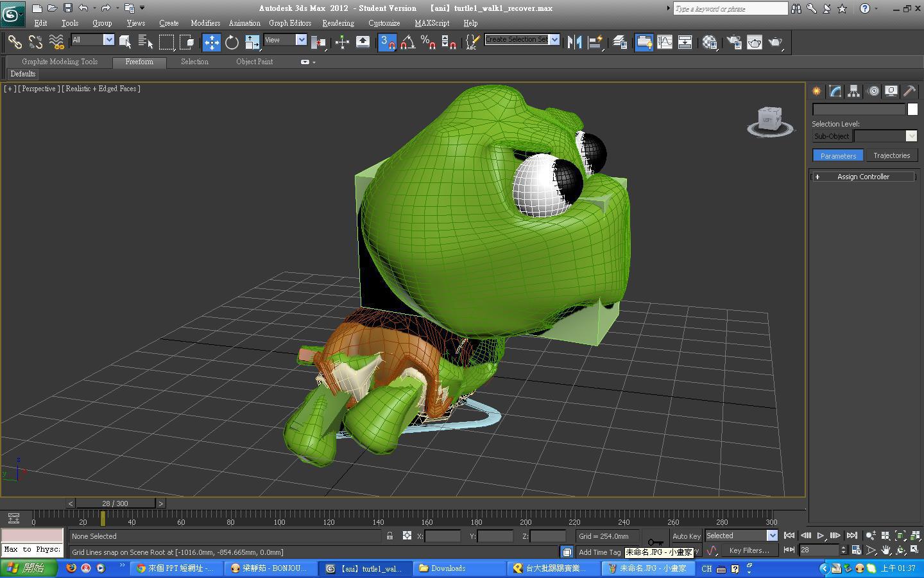Viewport: 924px width, 578px height.
Task: Activate the Select and Scale tool
Action: point(252,42)
